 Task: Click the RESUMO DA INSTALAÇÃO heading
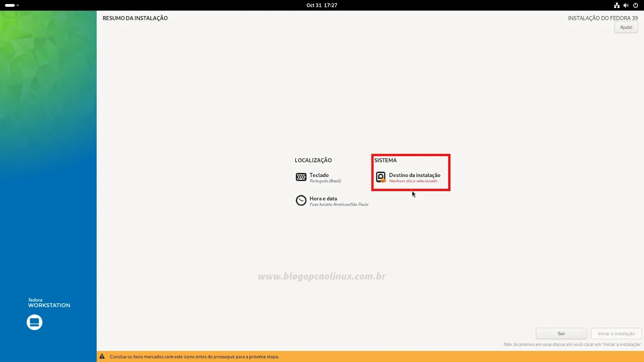[135, 18]
